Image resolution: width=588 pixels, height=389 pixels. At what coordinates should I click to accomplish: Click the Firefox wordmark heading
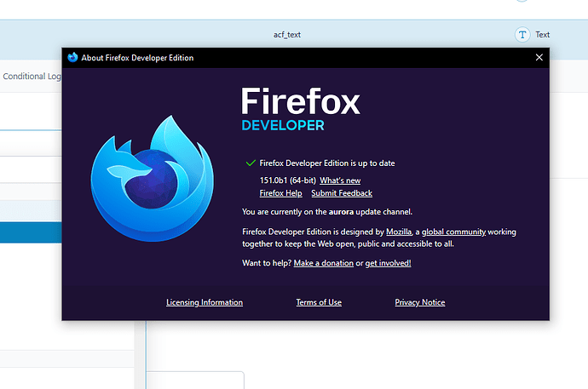click(x=300, y=101)
